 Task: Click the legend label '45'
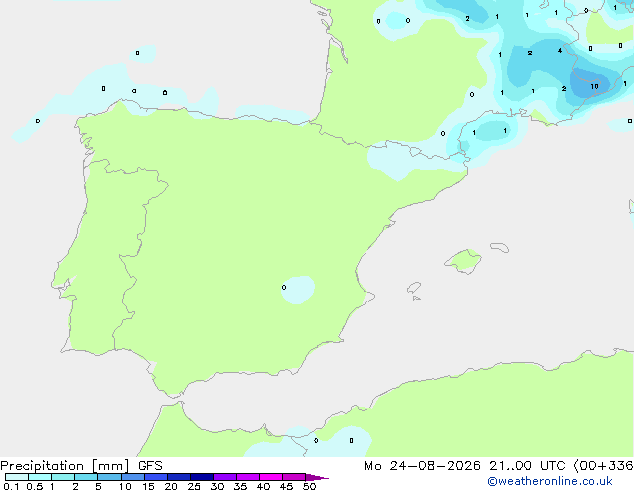(286, 486)
